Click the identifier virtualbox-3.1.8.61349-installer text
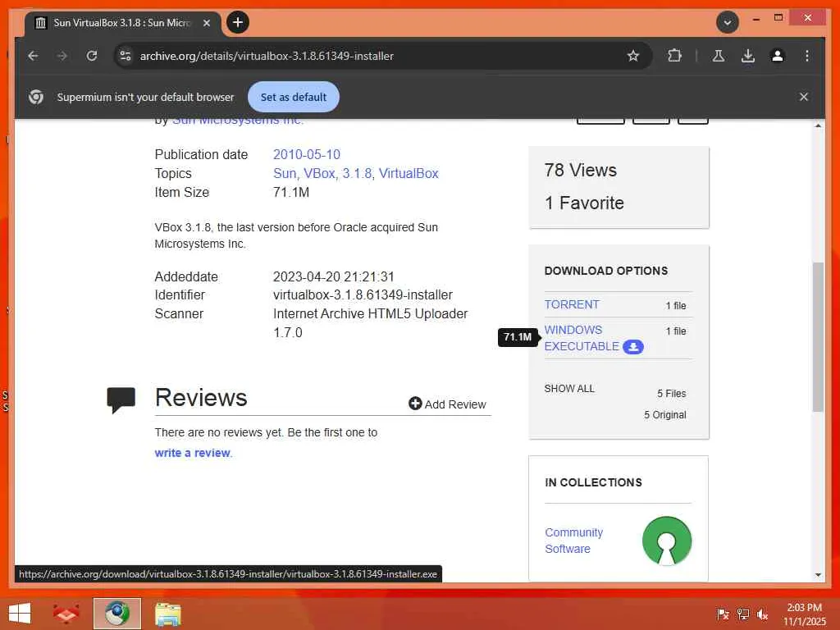Viewport: 840px width, 630px height. 363,294
